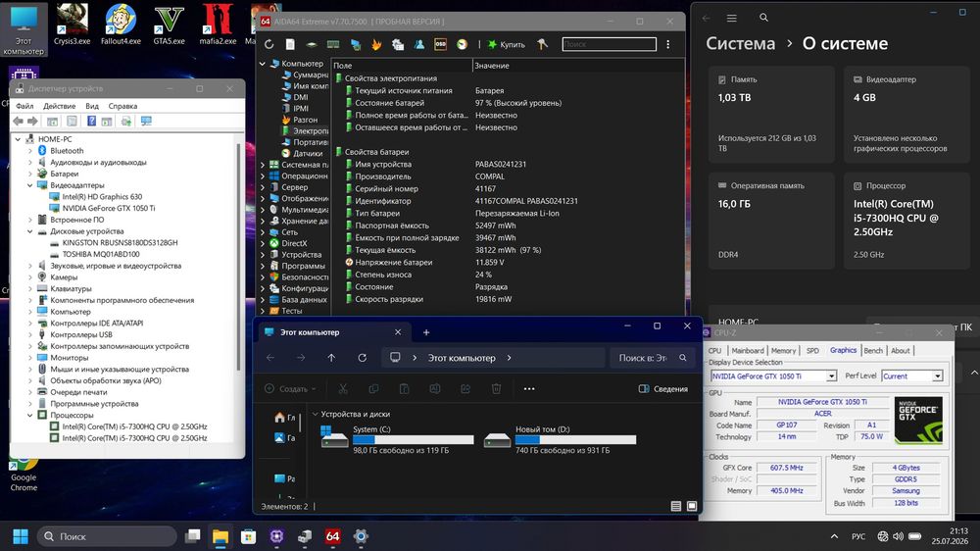Viewport: 980px width, 551px height.
Task: Collapse the Процессоры node in Device Manager
Action: pos(30,416)
